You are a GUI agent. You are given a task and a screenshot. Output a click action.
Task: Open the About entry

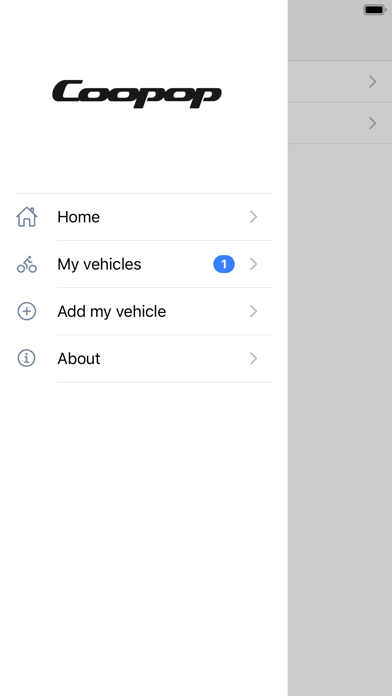pyautogui.click(x=144, y=358)
